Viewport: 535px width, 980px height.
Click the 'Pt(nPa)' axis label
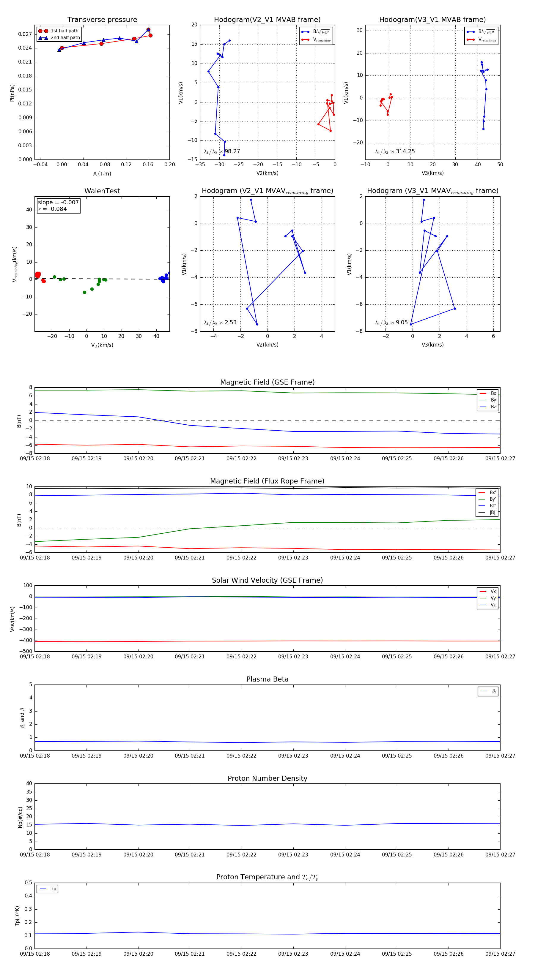[x=12, y=93]
